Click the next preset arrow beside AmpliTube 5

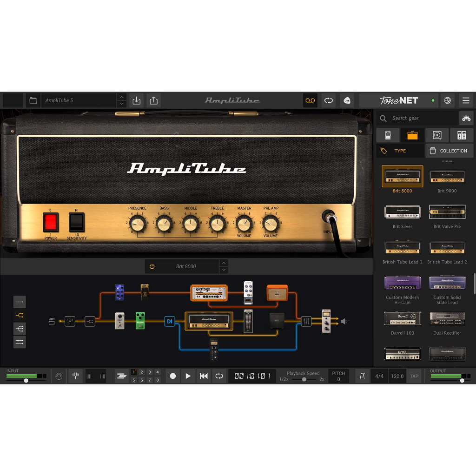122,104
